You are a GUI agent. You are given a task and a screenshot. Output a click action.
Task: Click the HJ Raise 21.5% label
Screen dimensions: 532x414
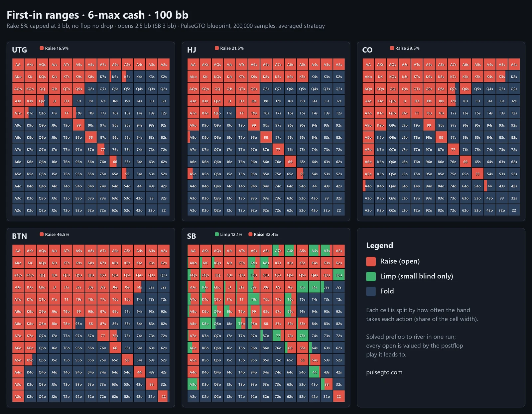click(x=232, y=48)
